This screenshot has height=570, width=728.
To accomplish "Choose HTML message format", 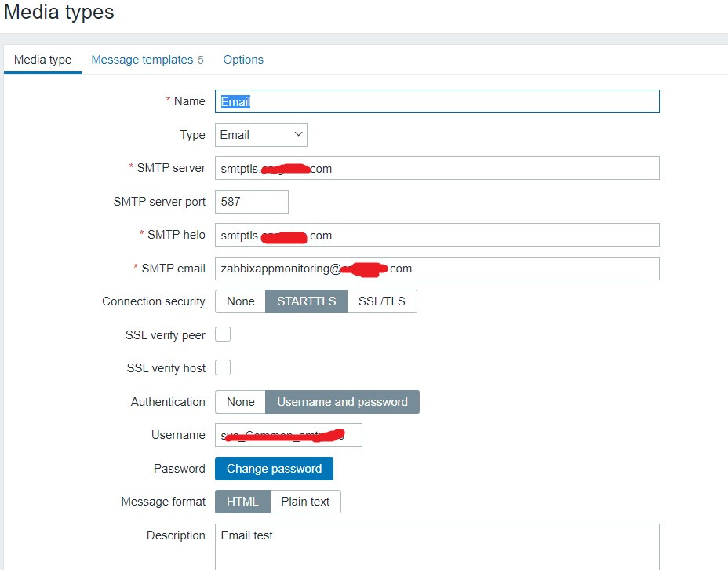I will coord(242,502).
